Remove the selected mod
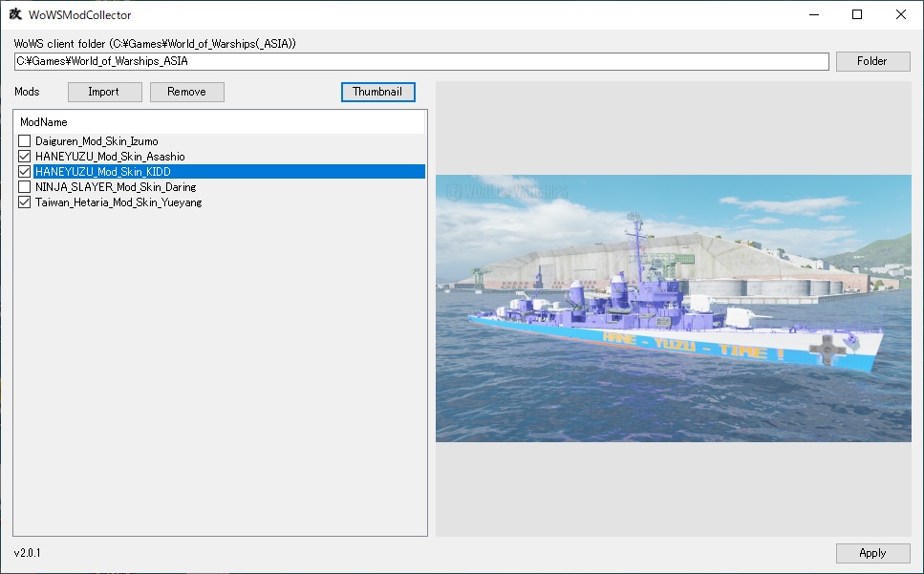The image size is (924, 574). [x=186, y=92]
